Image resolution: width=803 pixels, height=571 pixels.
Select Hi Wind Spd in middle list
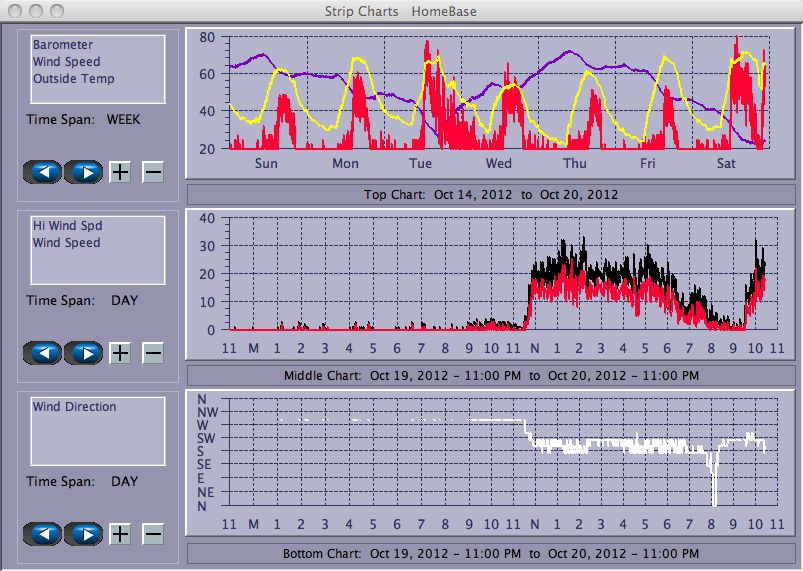coord(67,226)
